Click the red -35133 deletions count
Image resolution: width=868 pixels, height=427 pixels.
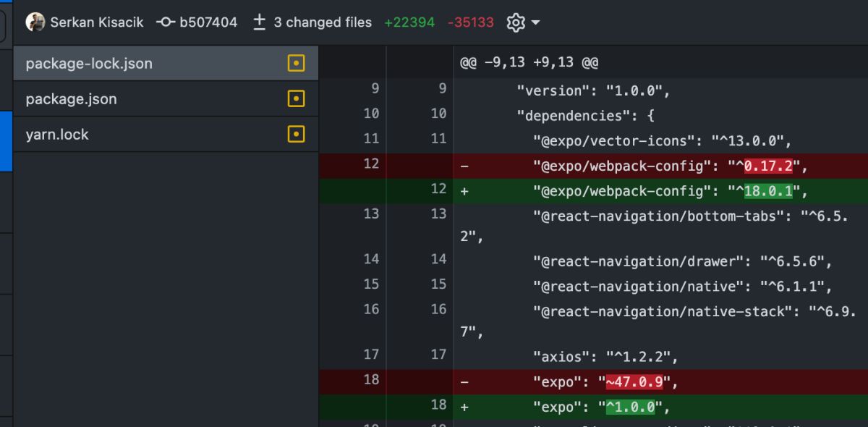pyautogui.click(x=470, y=22)
